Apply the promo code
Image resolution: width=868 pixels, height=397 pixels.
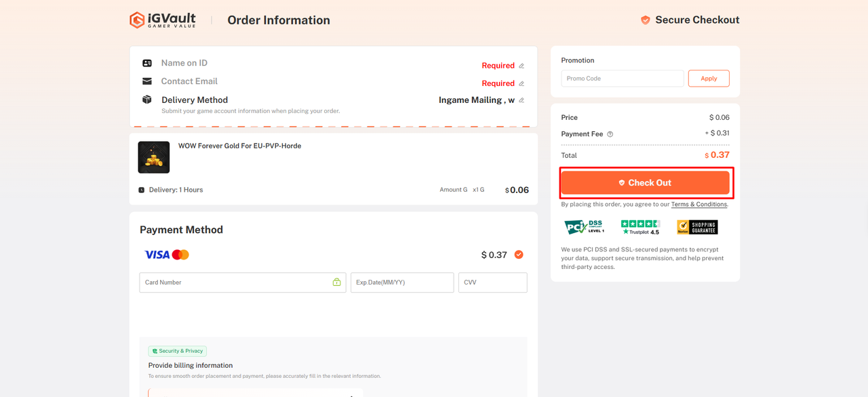(709, 79)
